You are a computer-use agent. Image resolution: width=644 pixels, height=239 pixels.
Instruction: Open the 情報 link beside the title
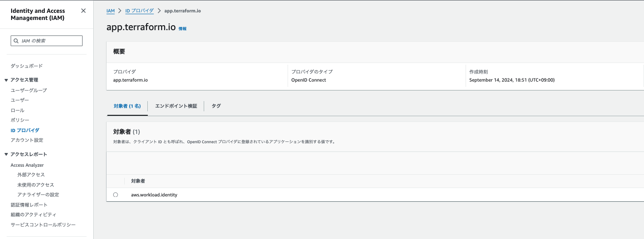(x=182, y=28)
